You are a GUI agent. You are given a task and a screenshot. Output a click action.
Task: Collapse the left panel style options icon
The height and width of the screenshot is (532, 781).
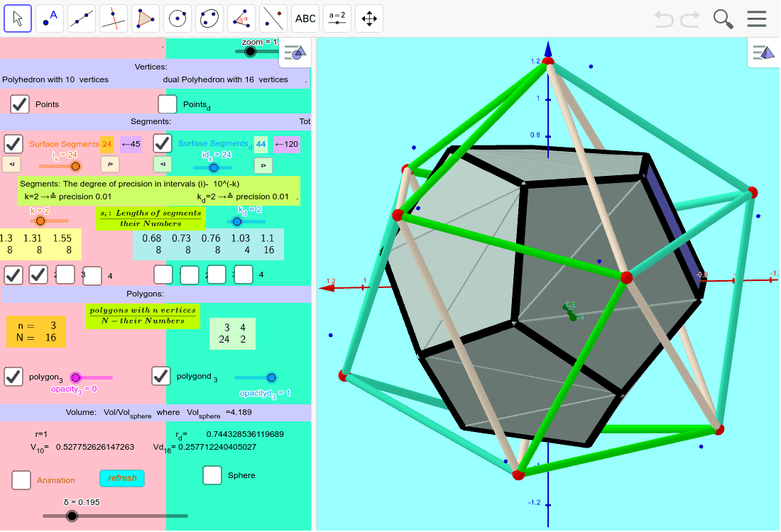coord(294,52)
